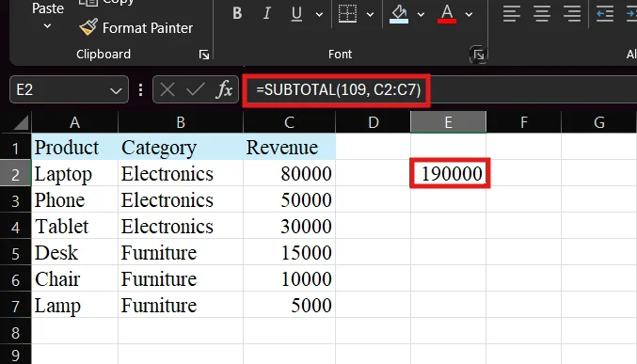This screenshot has width=637, height=364.
Task: Select Electronics cell in Laptop row
Action: [x=181, y=173]
